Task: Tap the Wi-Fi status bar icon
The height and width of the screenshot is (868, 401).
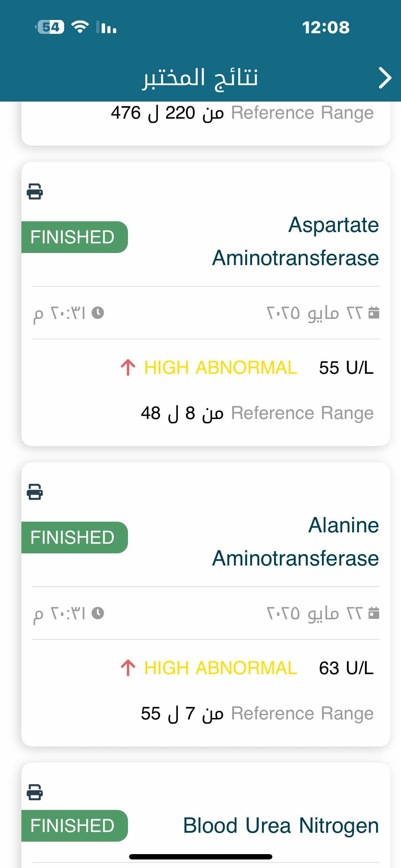Action: (80, 27)
